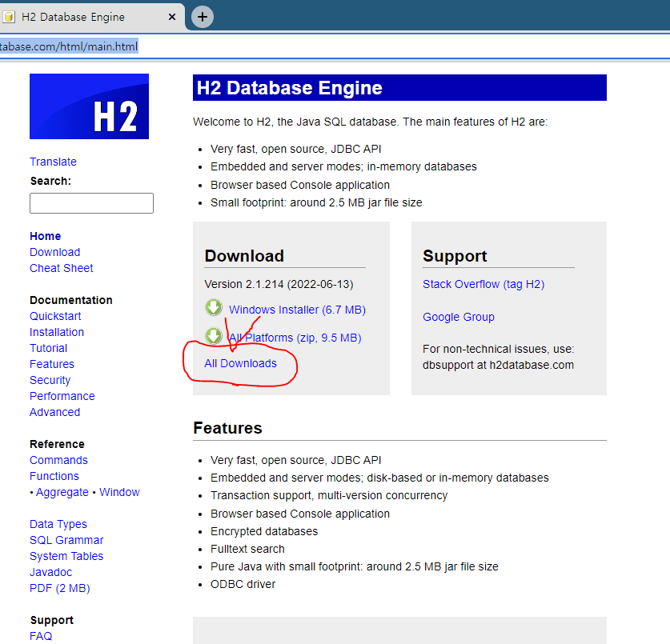The height and width of the screenshot is (644, 670).
Task: Visit the Google Group support link
Action: tap(459, 317)
